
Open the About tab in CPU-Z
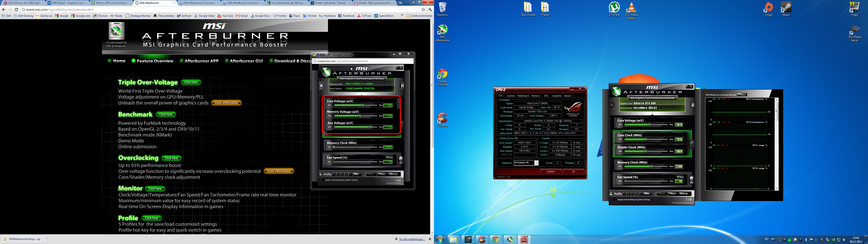[567, 96]
